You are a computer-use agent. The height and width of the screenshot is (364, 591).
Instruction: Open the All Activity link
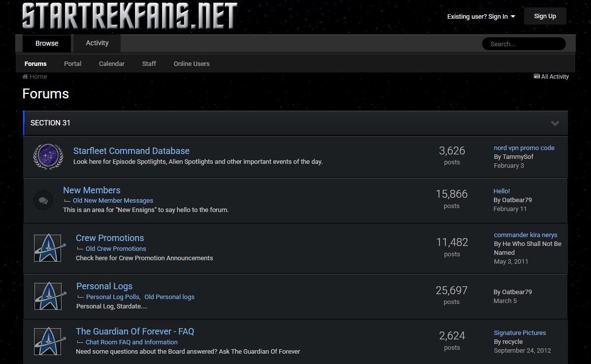(555, 77)
